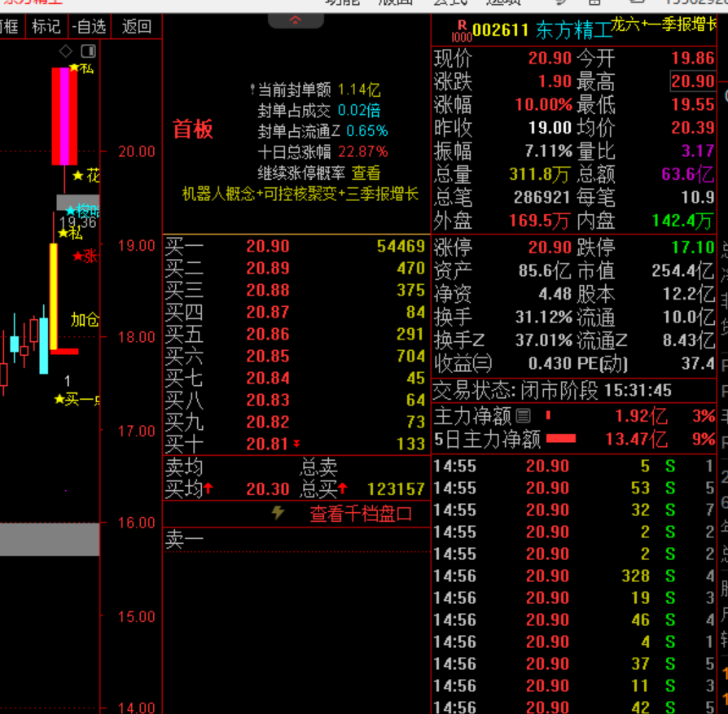Open the 查看 link for 继续涨停概率

pos(366,173)
